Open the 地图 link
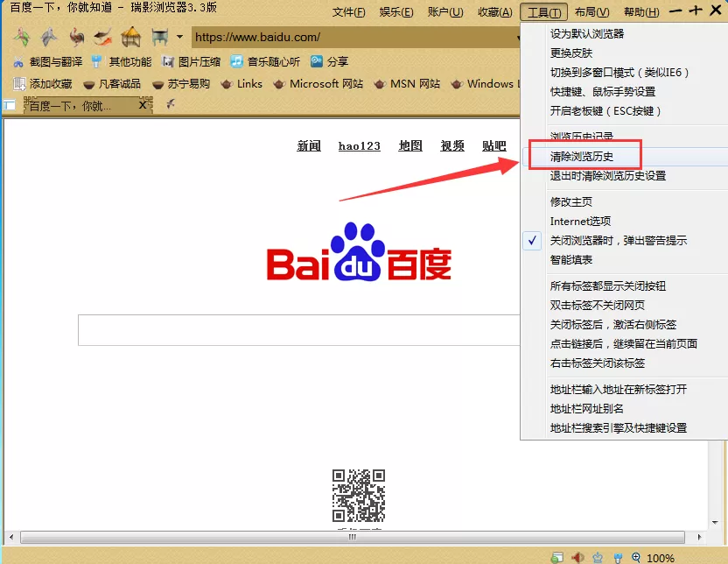The height and width of the screenshot is (564, 728). click(x=410, y=146)
